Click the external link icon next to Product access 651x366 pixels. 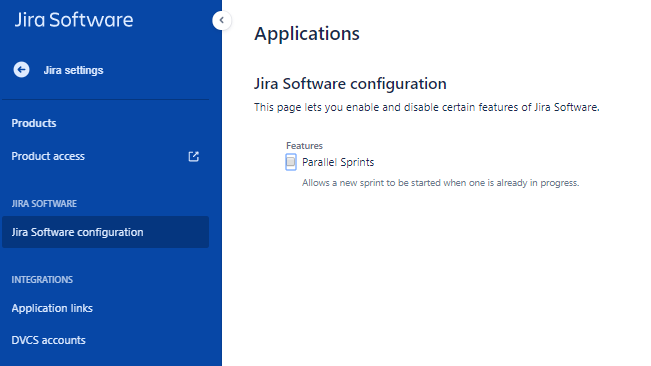click(193, 156)
